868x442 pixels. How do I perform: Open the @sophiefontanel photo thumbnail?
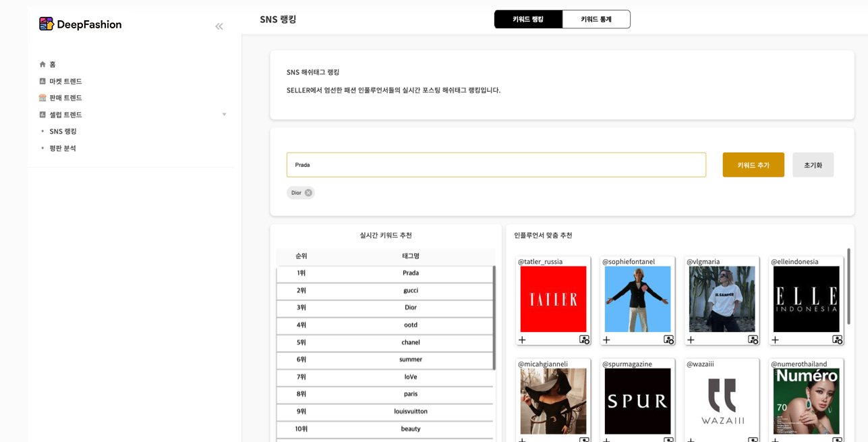click(637, 299)
